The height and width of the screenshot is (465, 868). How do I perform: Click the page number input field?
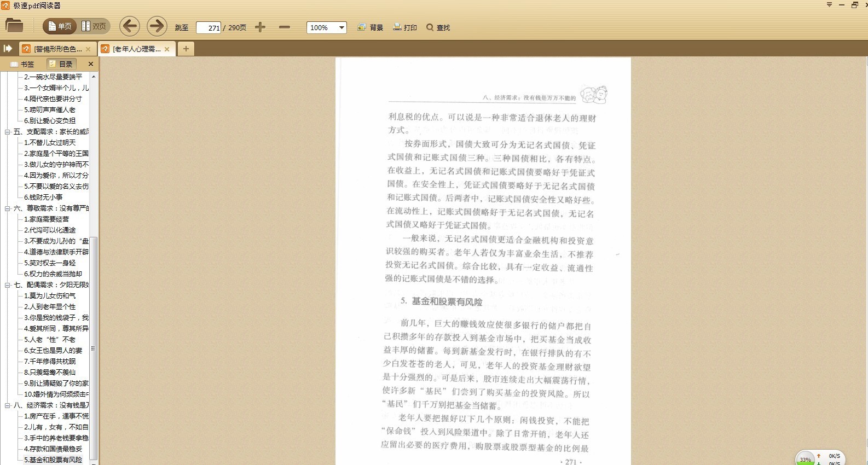tap(209, 27)
